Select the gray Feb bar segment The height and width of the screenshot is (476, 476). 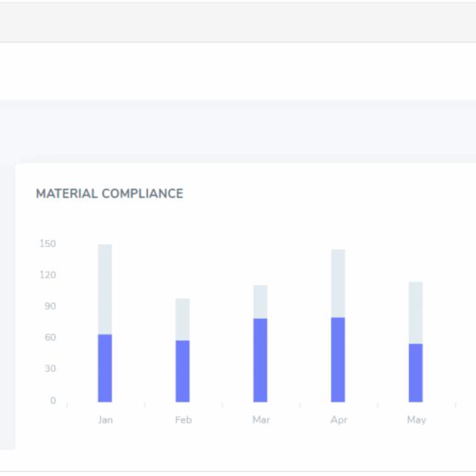(183, 319)
